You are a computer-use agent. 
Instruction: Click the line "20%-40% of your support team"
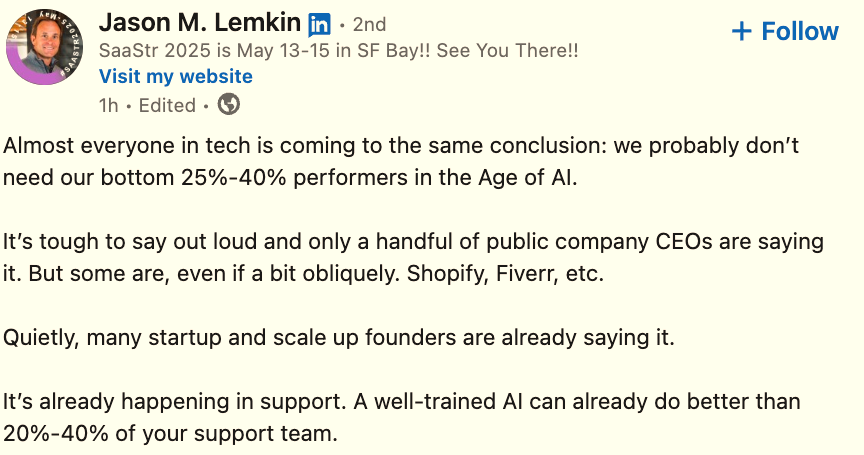(x=171, y=434)
